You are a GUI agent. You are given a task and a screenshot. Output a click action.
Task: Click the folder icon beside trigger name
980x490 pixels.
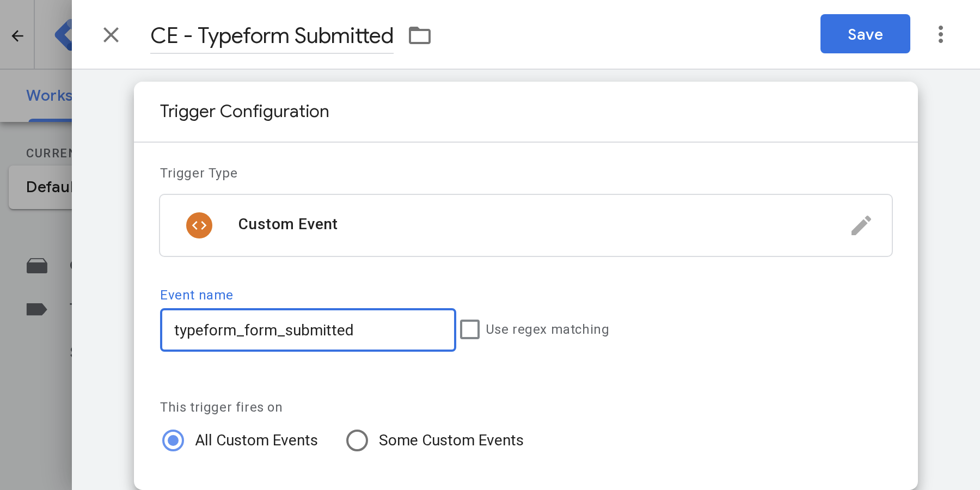coord(420,35)
